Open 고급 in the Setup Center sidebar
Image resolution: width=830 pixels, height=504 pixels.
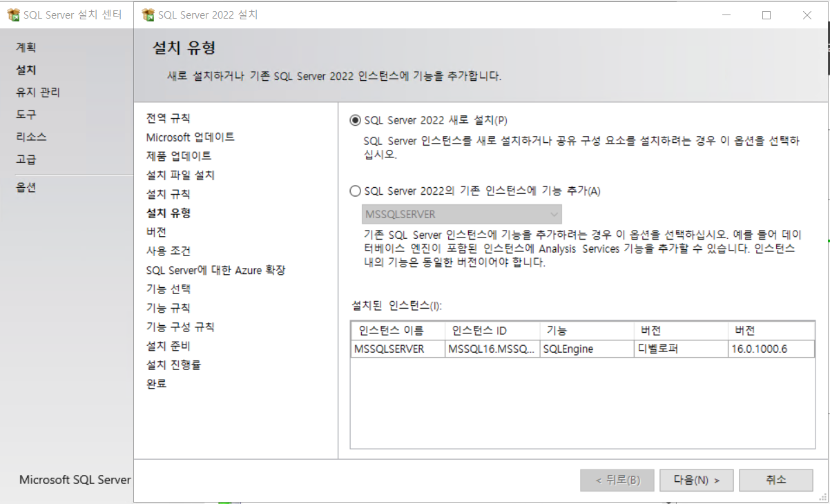pos(26,159)
